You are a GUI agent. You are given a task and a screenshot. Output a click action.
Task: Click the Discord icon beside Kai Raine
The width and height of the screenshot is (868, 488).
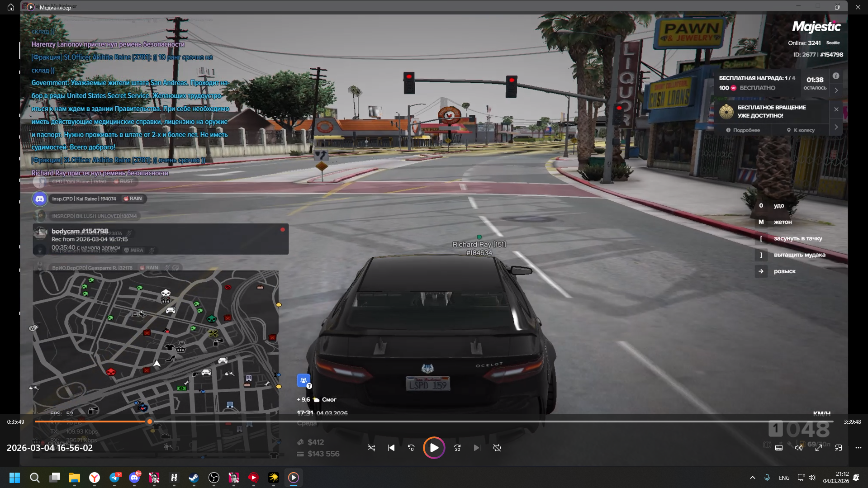[x=40, y=199]
